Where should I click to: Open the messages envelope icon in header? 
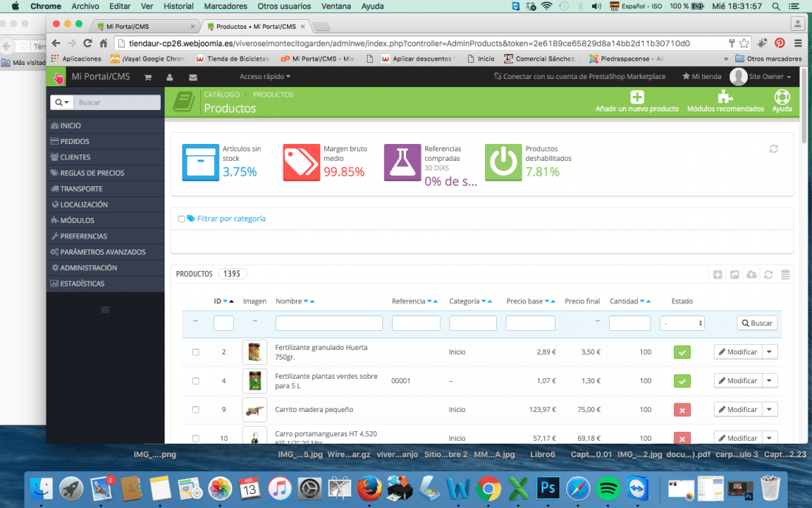193,77
